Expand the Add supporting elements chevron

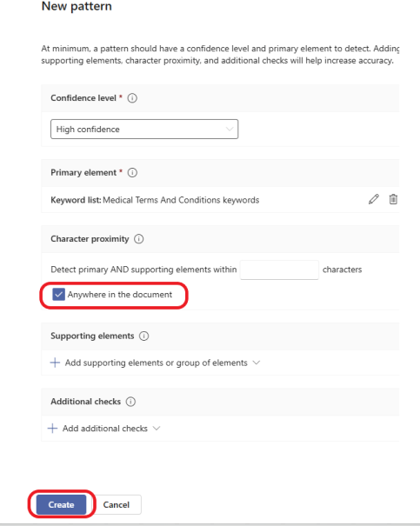coord(257,363)
